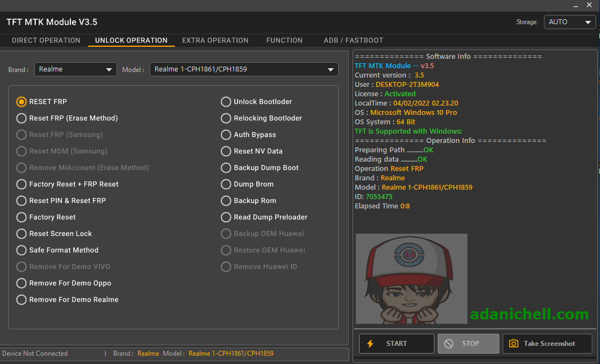Click the lightning bolt icon on START
The image size is (600, 364).
[x=370, y=343]
